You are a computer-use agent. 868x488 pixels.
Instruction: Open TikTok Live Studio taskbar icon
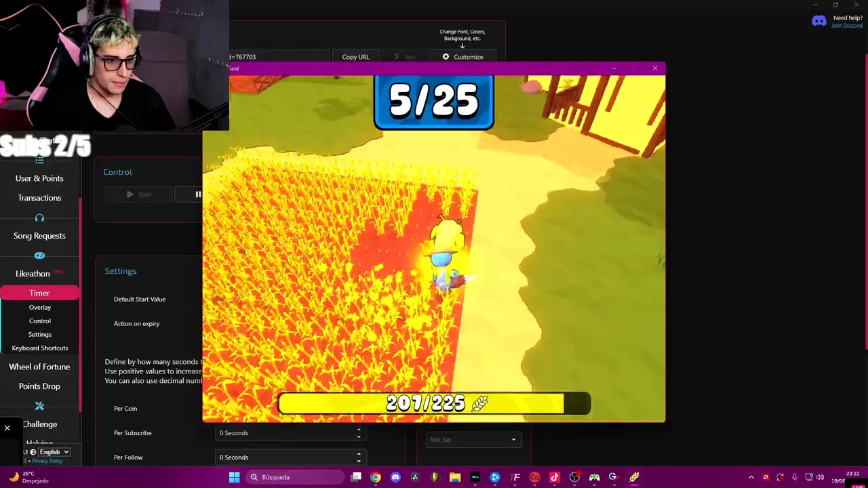(555, 477)
